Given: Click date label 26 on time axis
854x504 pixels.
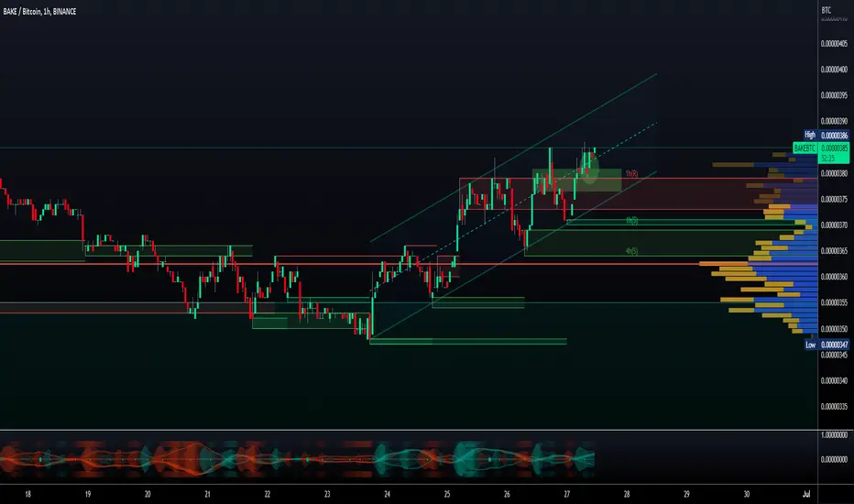Looking at the screenshot, I should [x=507, y=495].
